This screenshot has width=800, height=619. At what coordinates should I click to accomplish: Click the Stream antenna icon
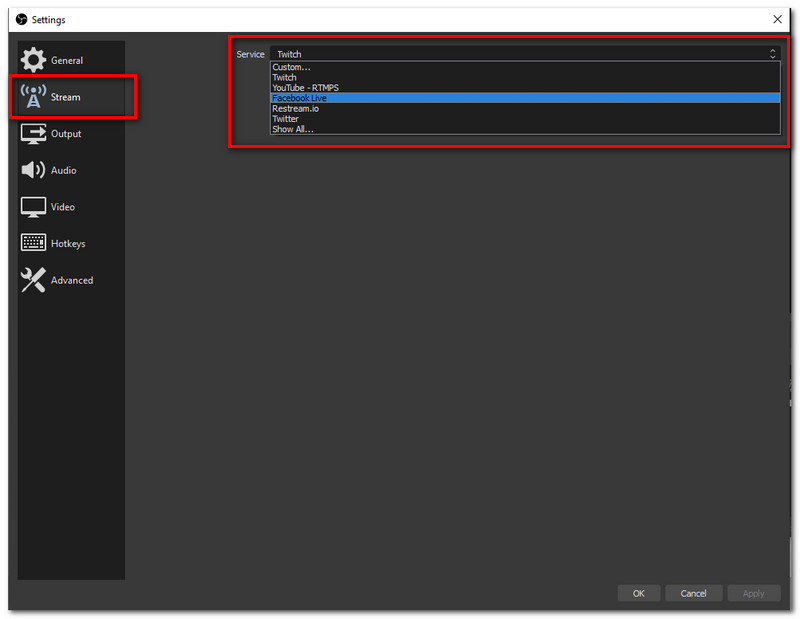(33, 96)
